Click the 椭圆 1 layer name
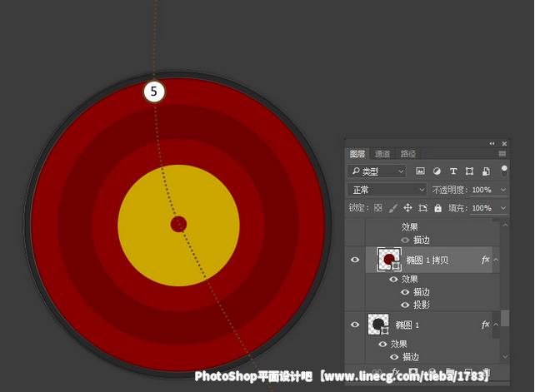Viewport: 535px width, 392px height. point(407,325)
